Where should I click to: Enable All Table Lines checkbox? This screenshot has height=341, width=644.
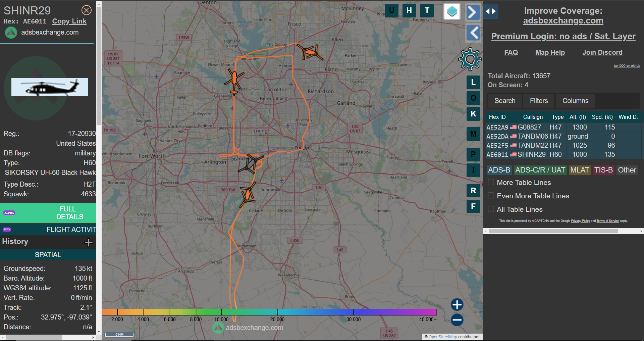[491, 209]
